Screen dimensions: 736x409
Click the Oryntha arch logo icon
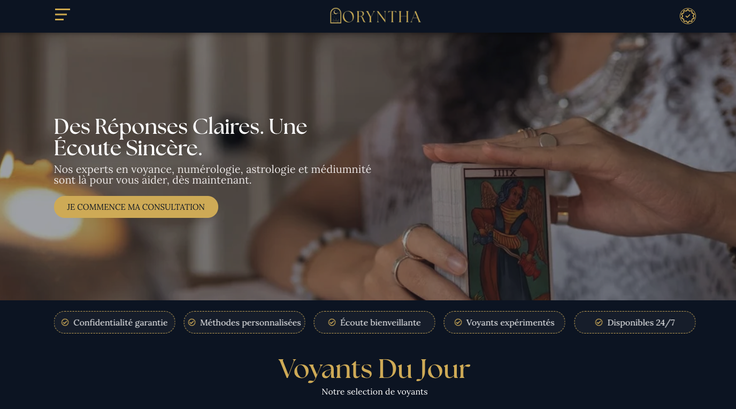335,15
